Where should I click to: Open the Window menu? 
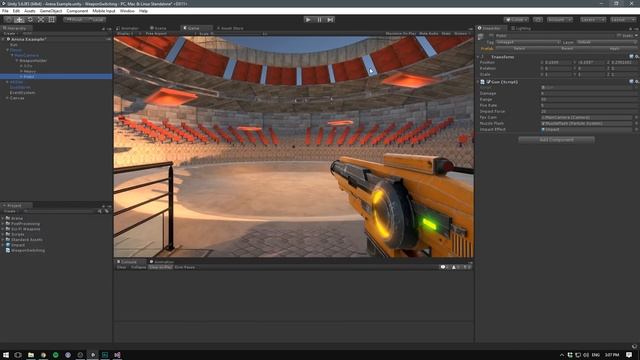point(127,11)
